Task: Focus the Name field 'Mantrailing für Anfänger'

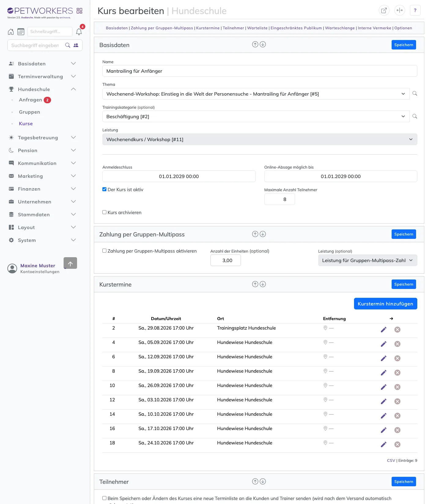Action: [260, 71]
